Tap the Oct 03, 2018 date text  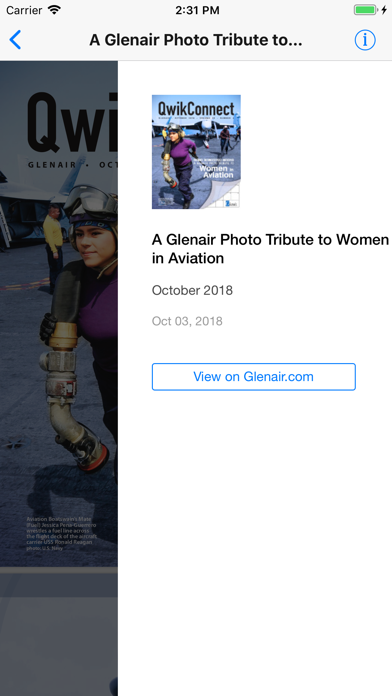(187, 321)
